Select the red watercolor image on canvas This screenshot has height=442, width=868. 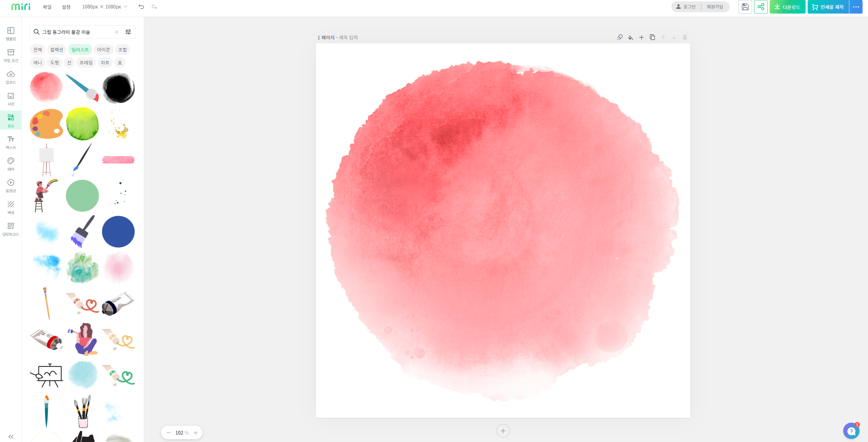click(x=502, y=231)
